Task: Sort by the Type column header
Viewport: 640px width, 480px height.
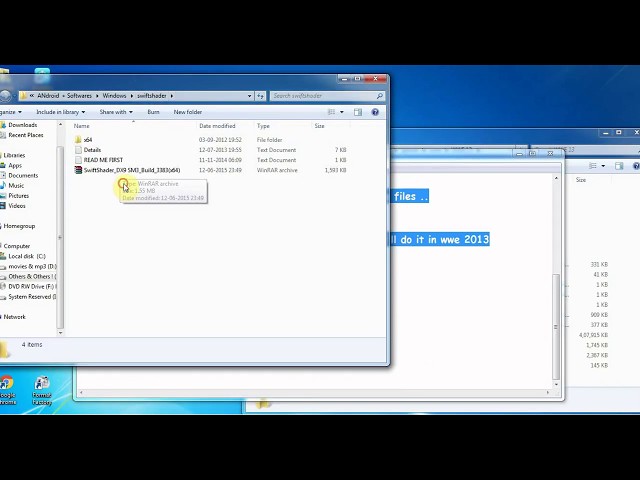Action: [x=263, y=126]
